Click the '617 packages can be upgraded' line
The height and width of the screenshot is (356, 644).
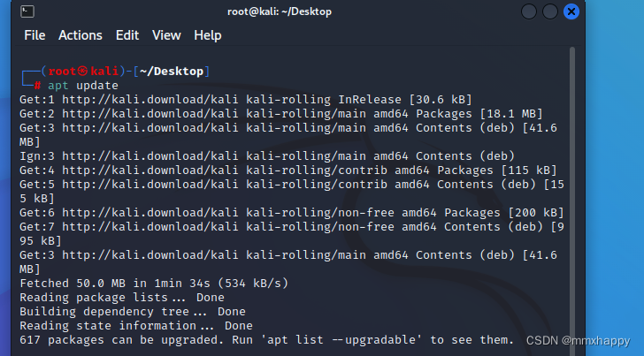[266, 340]
